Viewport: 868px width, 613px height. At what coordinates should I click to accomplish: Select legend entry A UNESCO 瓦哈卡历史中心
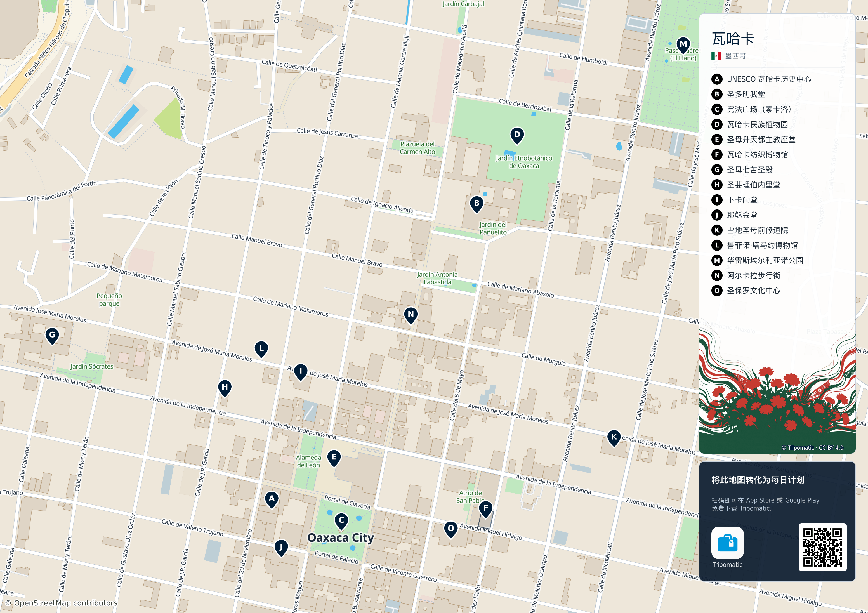coord(761,79)
